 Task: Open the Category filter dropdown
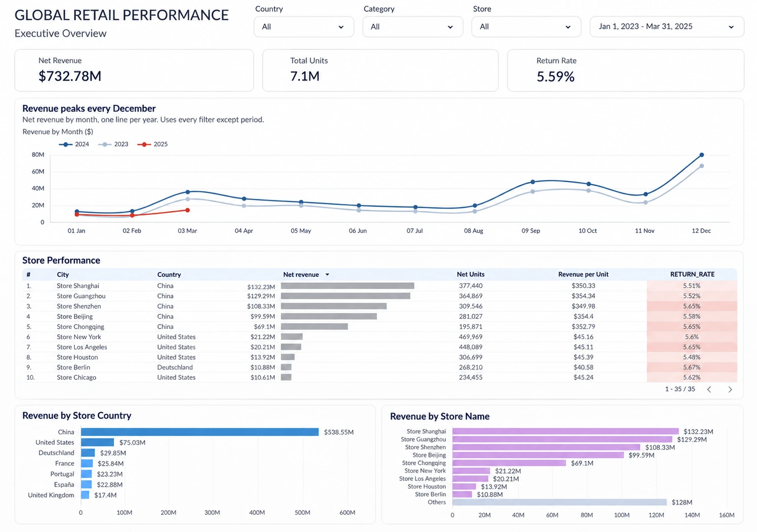412,27
